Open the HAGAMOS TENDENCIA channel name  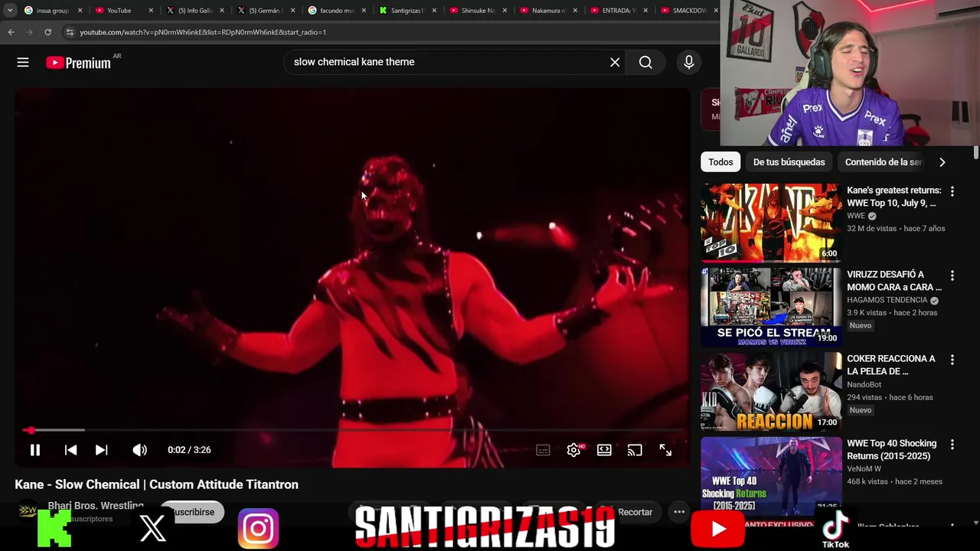887,301
